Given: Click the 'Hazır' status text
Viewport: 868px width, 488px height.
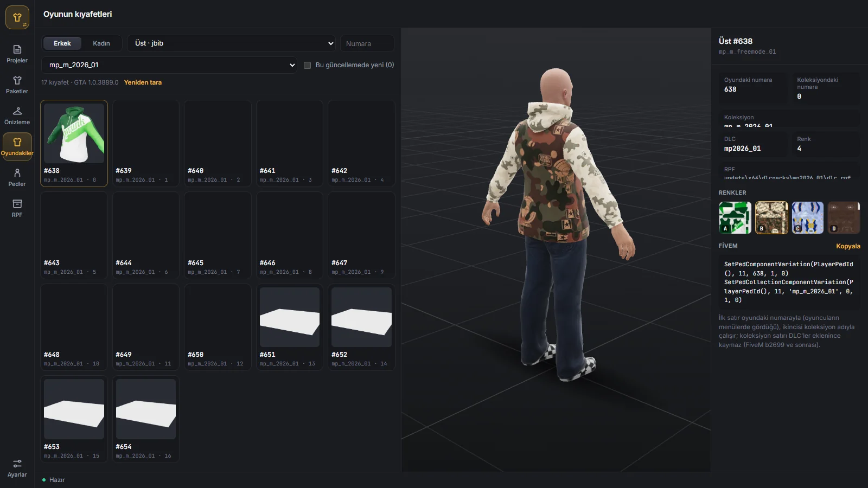Looking at the screenshot, I should [x=57, y=480].
